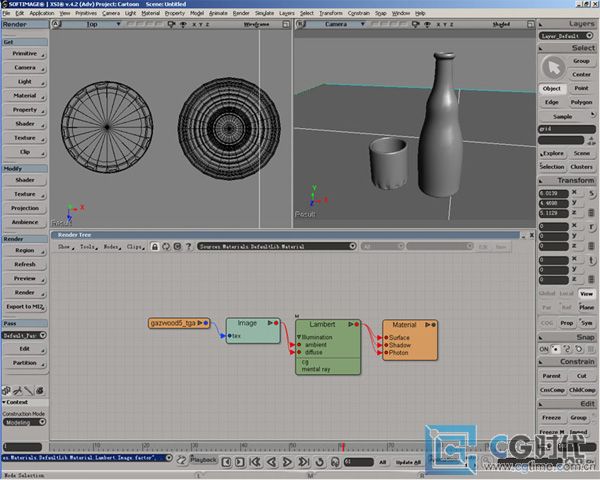Click the Export to MI2 button

tap(24, 305)
